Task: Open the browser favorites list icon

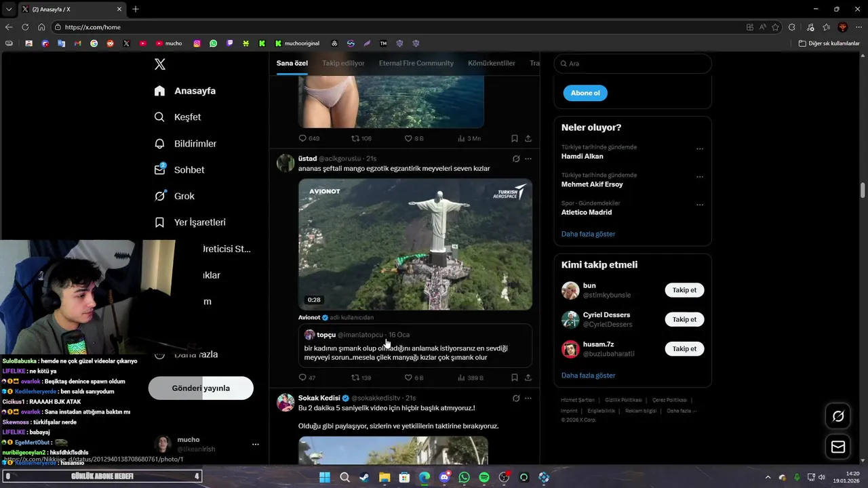Action: tap(826, 27)
